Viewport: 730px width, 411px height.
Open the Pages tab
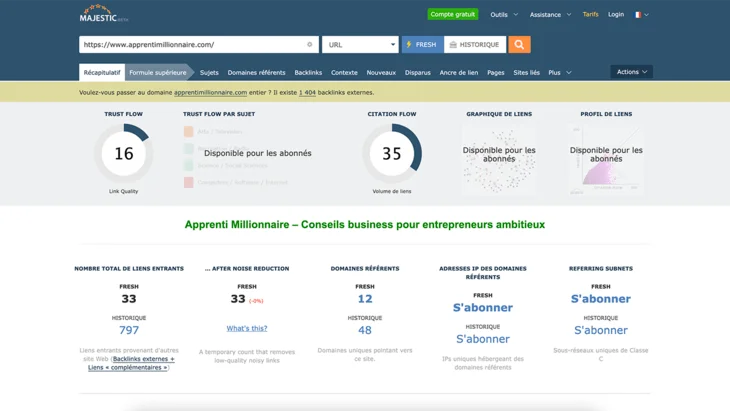[496, 73]
